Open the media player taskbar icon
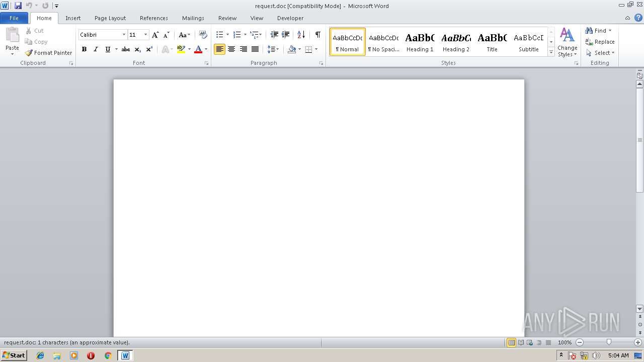Screen dimensions: 644x362 [74, 355]
